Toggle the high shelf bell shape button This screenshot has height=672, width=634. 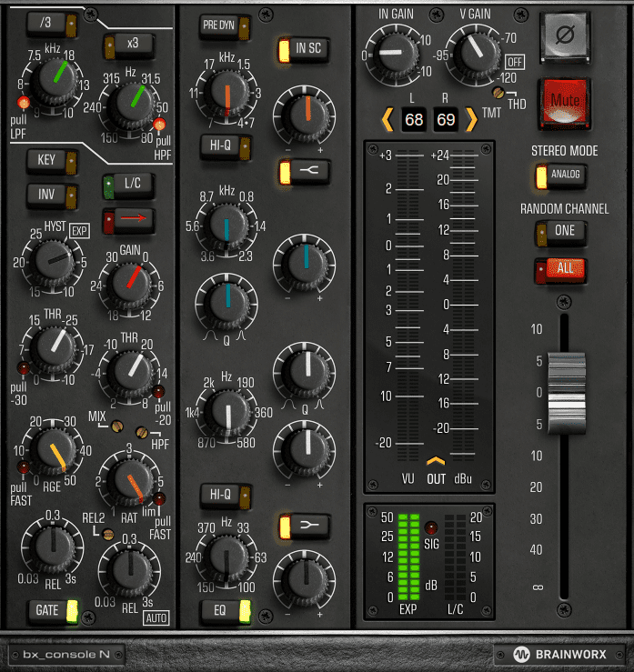305,170
